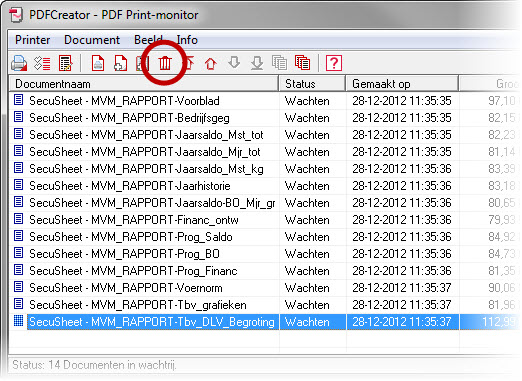Screen dimensions: 522x381
Task: Select SecuSheet - MVM_RAPPORT-Voorblad
Action: tap(124, 101)
